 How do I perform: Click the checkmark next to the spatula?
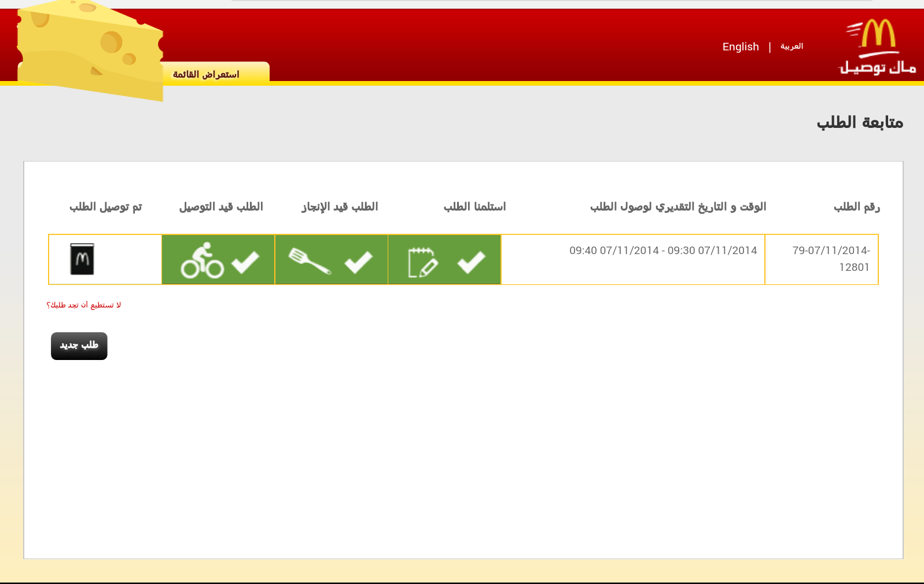tap(358, 262)
